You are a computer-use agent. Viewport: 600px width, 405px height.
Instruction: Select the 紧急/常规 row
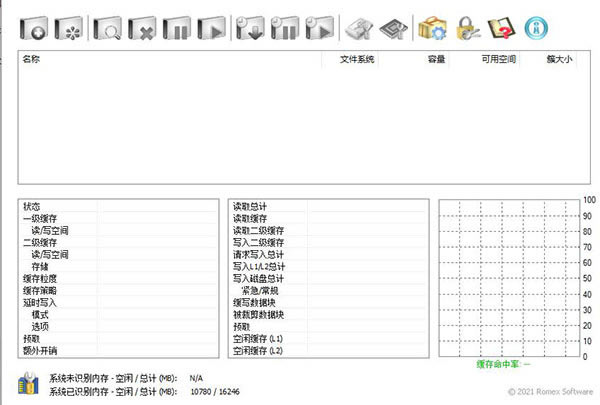[x=328, y=290]
